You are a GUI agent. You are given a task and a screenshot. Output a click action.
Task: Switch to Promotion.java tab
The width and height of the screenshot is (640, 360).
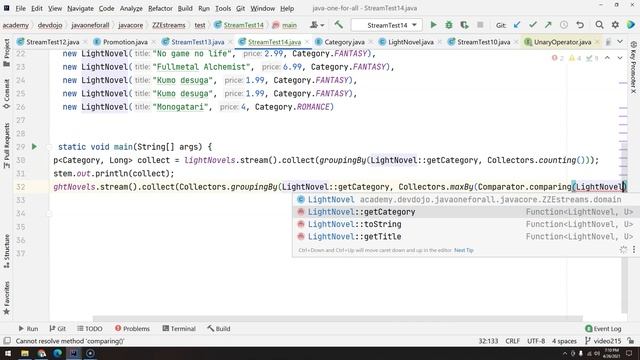point(125,42)
